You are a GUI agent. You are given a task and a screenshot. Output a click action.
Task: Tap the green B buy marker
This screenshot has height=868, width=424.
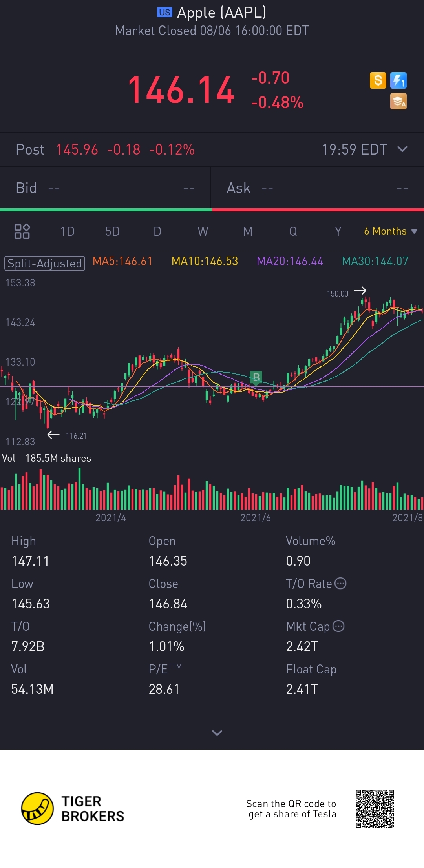click(x=256, y=377)
